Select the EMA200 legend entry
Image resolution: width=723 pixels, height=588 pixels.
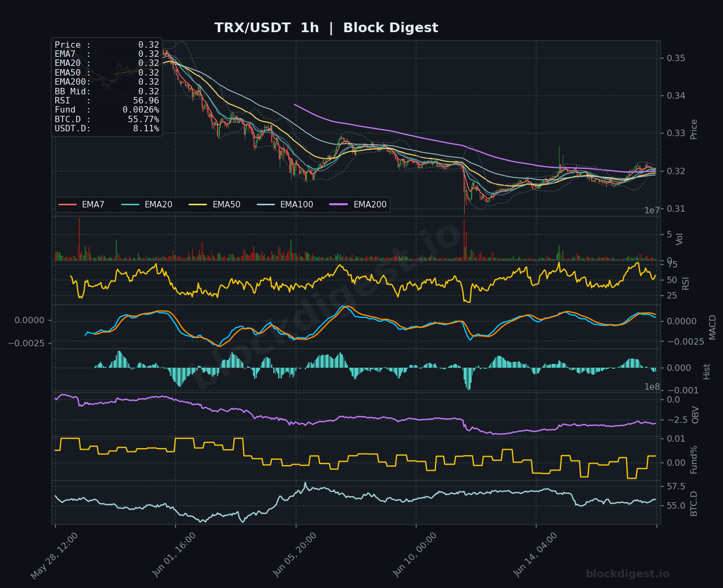[x=358, y=205]
